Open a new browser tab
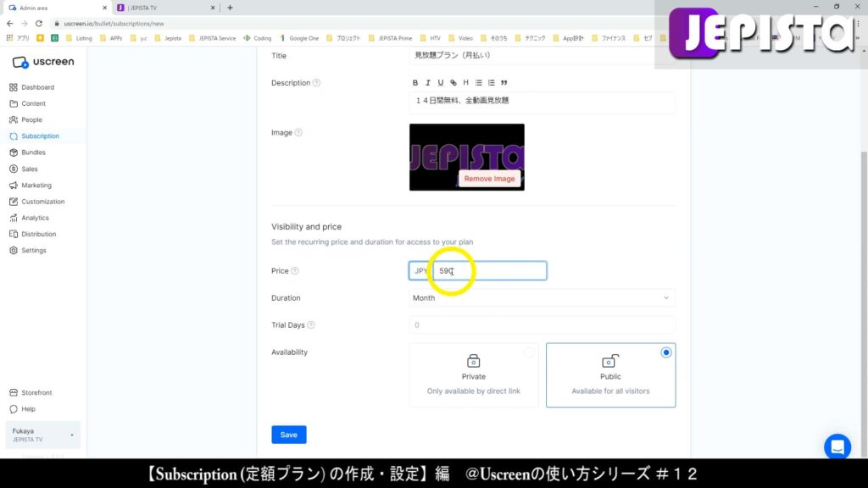Image resolution: width=868 pixels, height=488 pixels. point(231,8)
